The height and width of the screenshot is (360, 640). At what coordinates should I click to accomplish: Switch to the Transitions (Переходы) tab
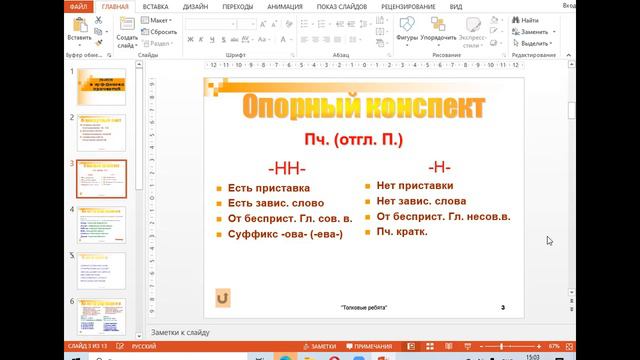pyautogui.click(x=238, y=7)
